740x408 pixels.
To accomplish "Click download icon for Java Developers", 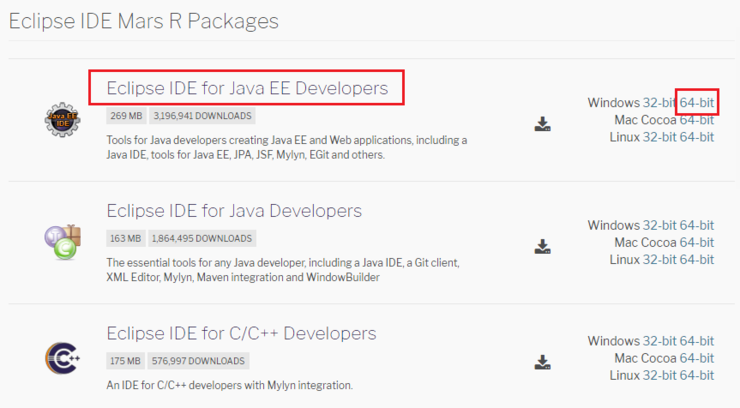I will pos(542,247).
